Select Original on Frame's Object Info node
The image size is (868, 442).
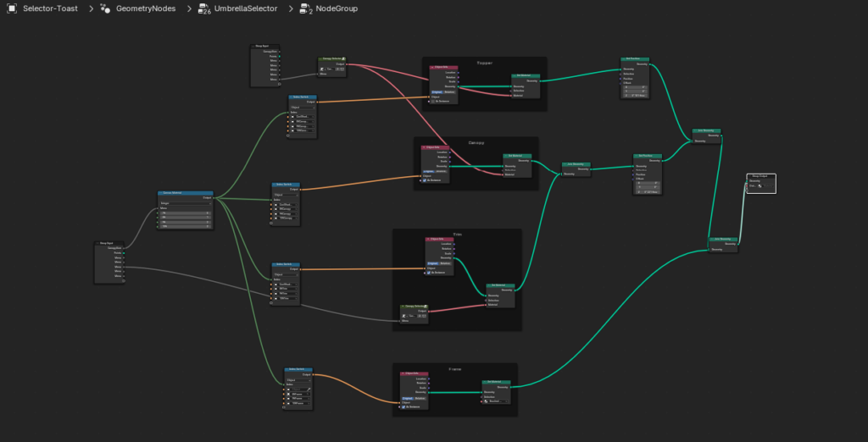pos(408,398)
